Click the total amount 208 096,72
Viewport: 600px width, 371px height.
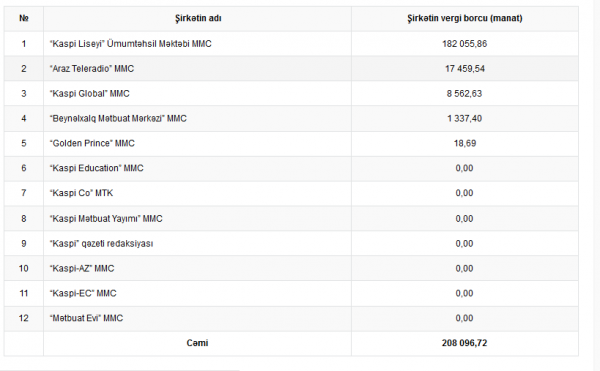coord(464,343)
